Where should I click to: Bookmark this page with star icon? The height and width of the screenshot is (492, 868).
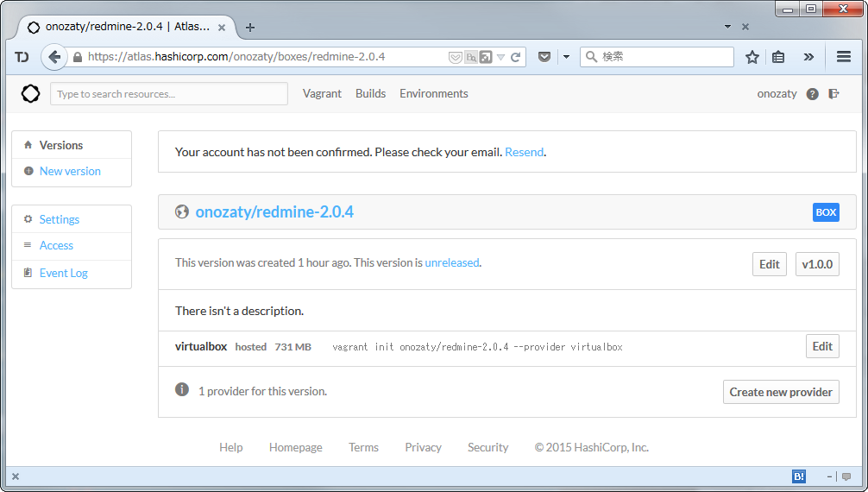tap(752, 56)
